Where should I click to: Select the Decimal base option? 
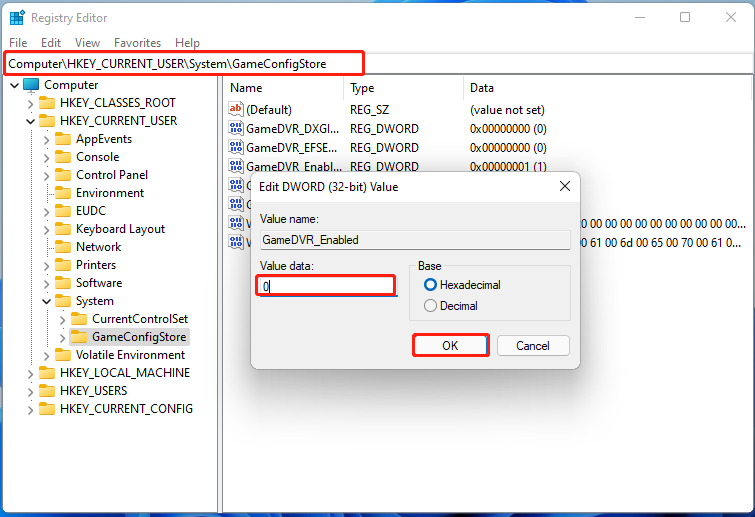point(430,306)
